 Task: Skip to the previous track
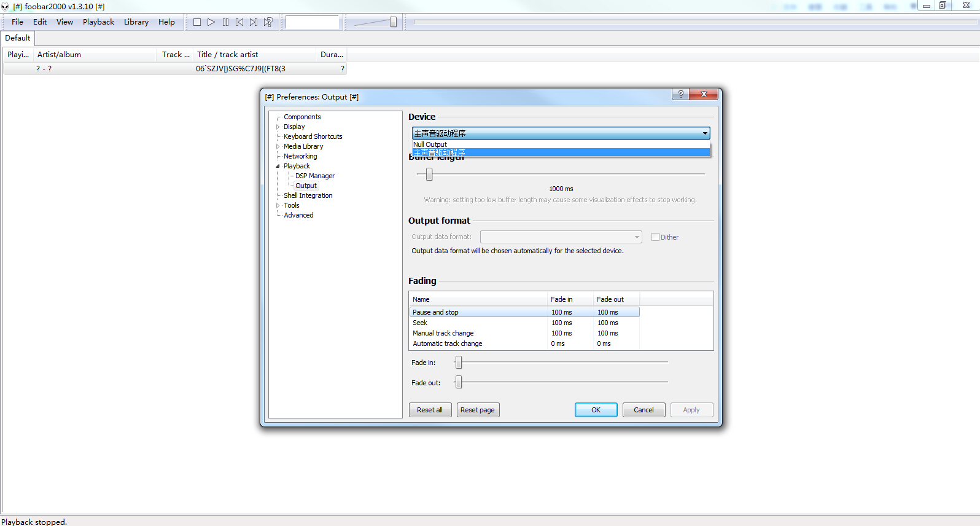pos(239,22)
